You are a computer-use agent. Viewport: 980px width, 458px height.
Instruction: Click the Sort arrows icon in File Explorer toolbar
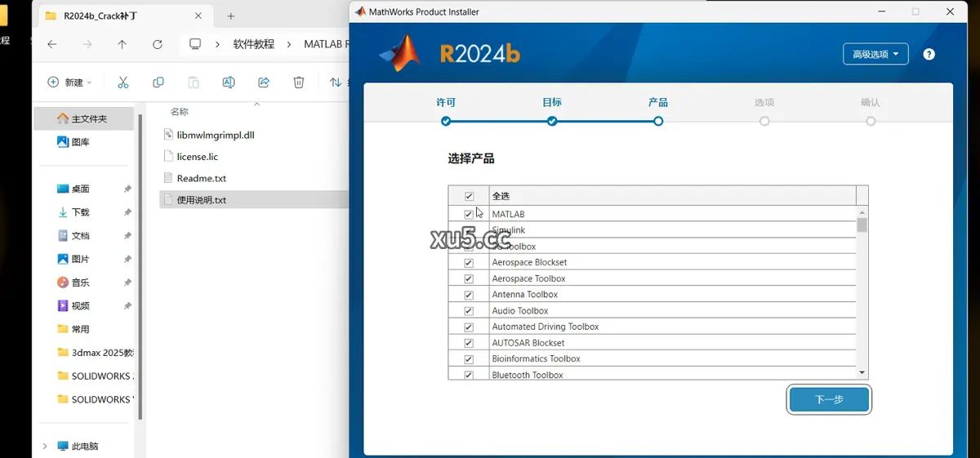(335, 82)
